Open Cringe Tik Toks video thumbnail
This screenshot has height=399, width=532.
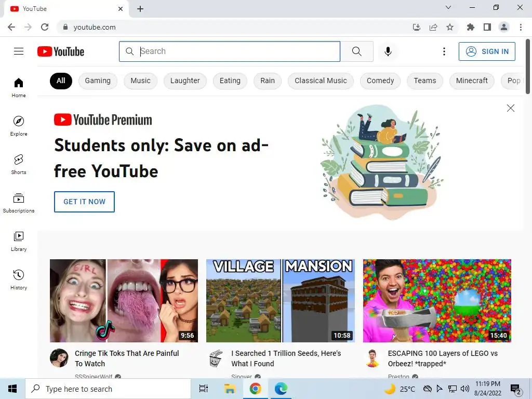tap(124, 301)
